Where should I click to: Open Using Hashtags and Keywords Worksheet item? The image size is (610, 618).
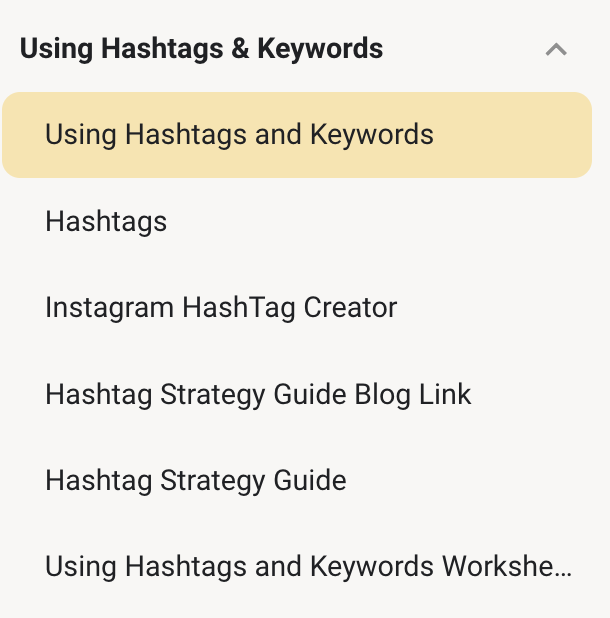pyautogui.click(x=308, y=567)
